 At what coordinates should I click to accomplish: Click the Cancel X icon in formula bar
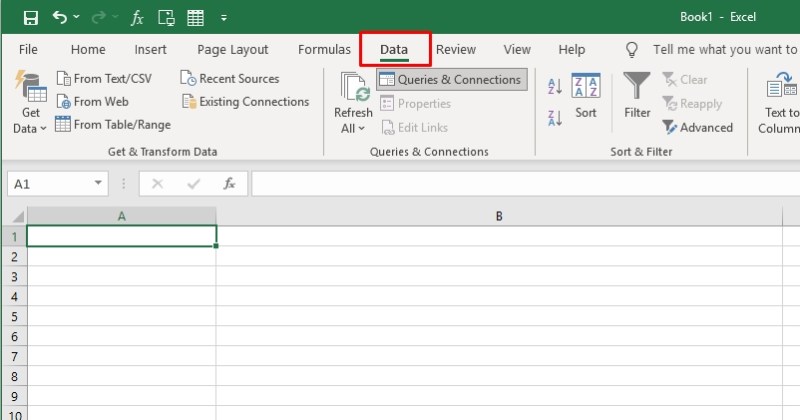point(158,184)
